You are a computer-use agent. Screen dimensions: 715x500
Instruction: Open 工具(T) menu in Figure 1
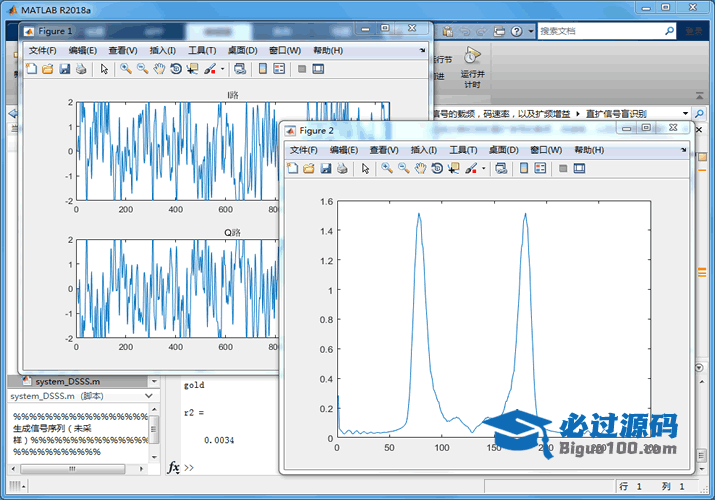[x=202, y=51]
